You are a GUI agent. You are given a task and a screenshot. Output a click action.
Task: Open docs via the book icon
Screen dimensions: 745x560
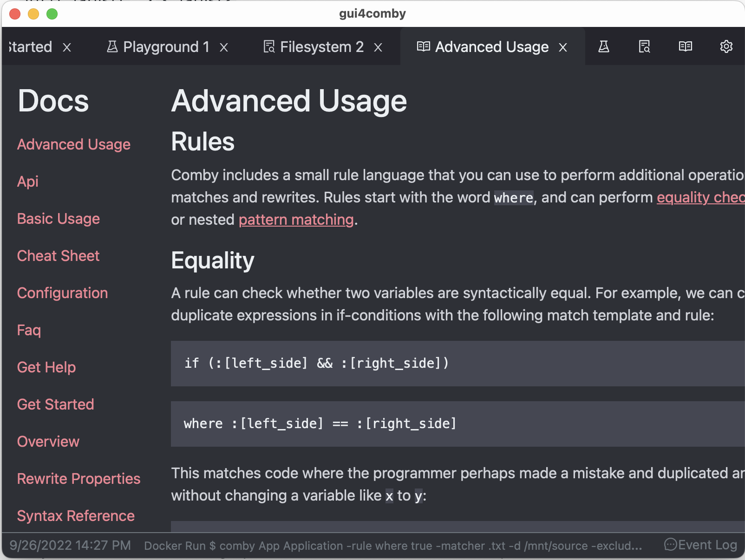(x=685, y=46)
